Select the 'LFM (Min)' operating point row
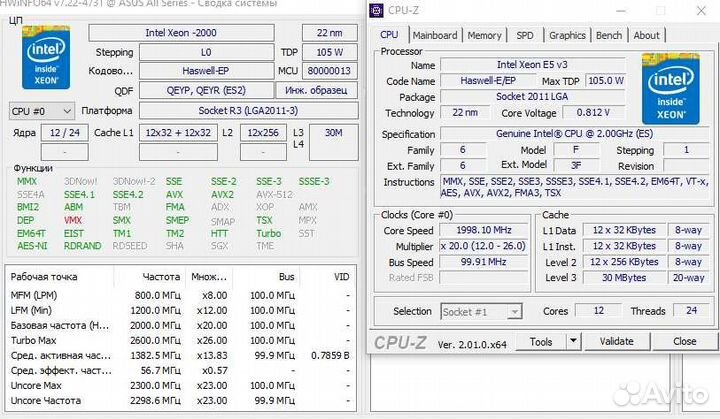 182,311
